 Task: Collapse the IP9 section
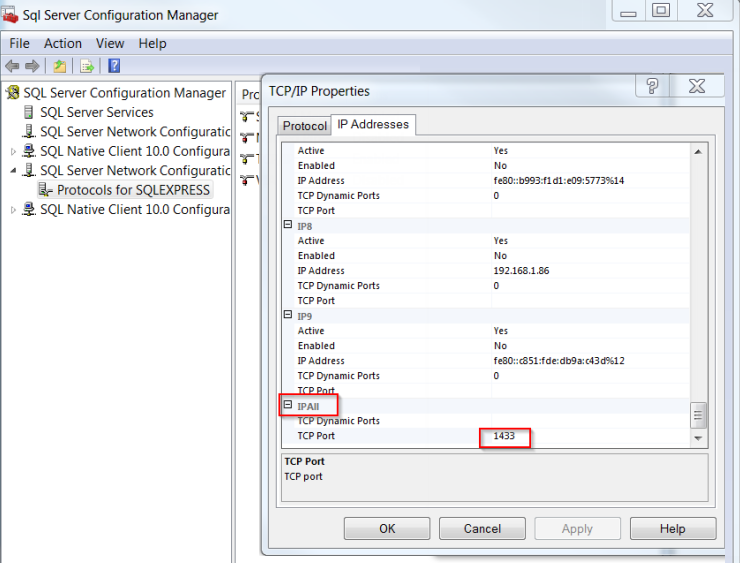coord(288,316)
